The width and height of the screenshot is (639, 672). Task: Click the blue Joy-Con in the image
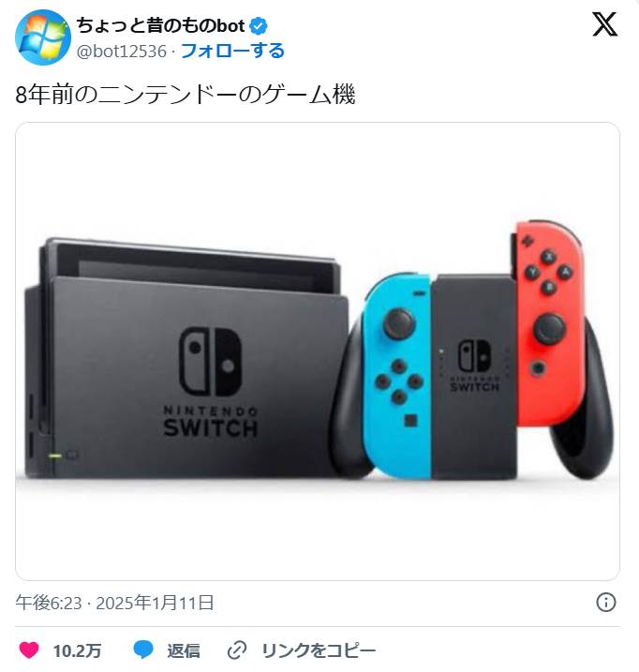[397, 375]
